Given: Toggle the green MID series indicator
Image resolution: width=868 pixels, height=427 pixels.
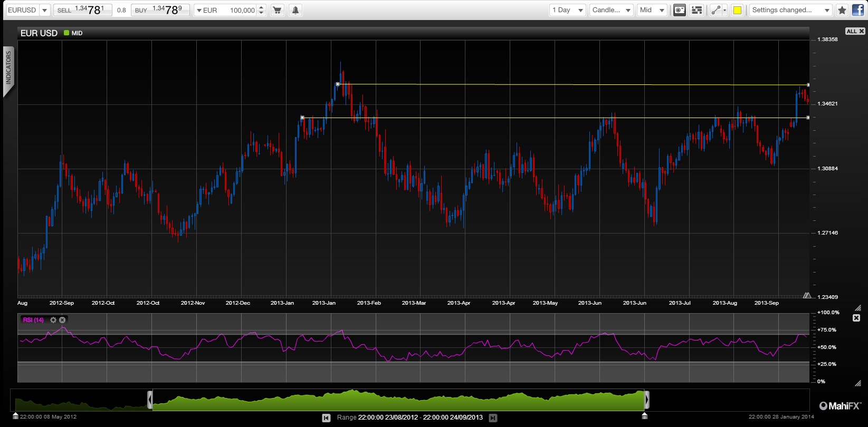Looking at the screenshot, I should (x=73, y=33).
